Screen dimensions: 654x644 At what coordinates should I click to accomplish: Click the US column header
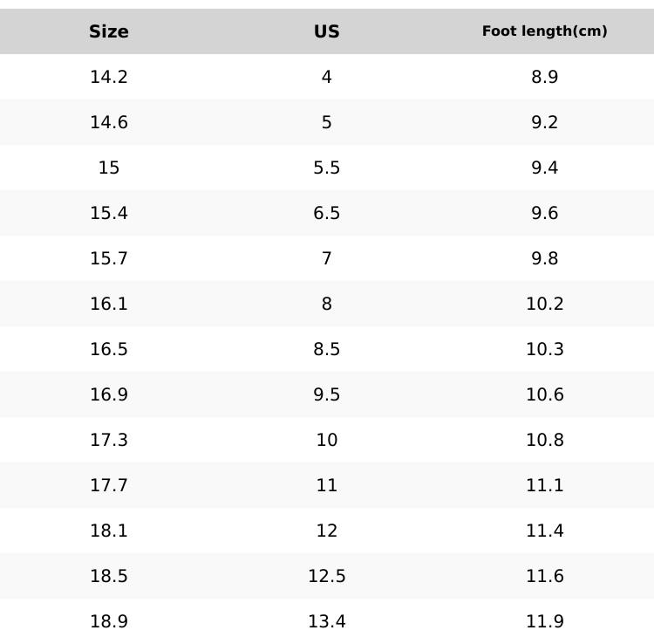click(x=327, y=31)
